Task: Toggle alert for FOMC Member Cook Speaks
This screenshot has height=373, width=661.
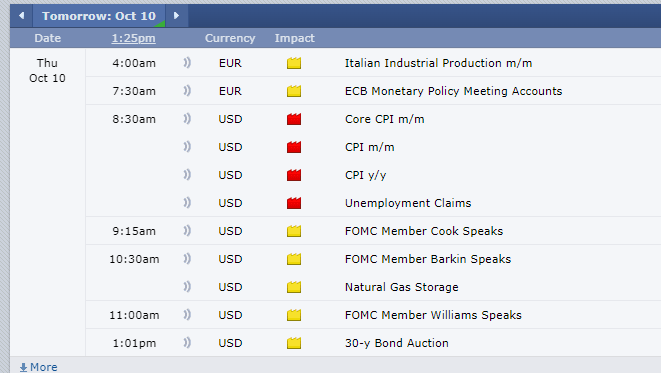Action: [x=187, y=231]
